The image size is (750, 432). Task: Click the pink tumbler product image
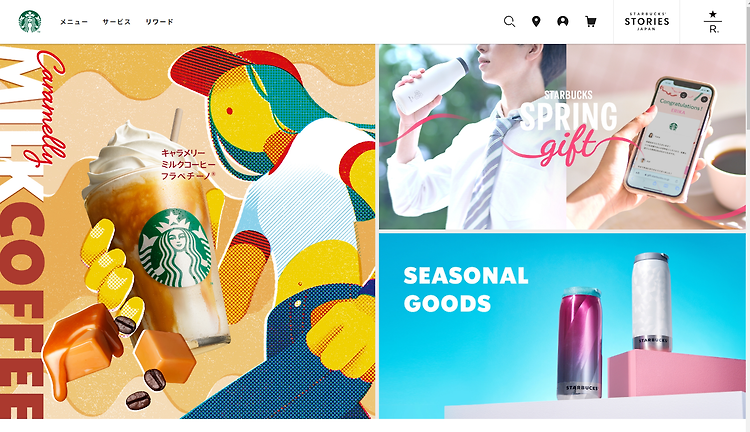pyautogui.click(x=580, y=343)
